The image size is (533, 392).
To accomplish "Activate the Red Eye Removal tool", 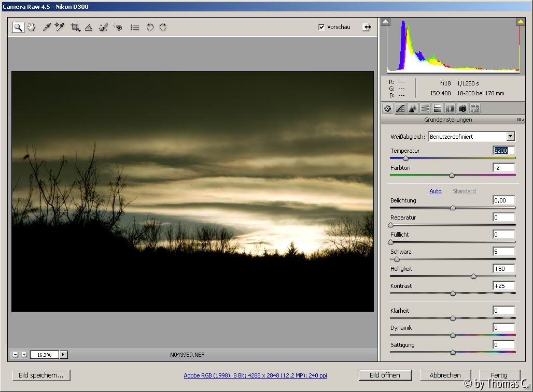I will tap(118, 27).
